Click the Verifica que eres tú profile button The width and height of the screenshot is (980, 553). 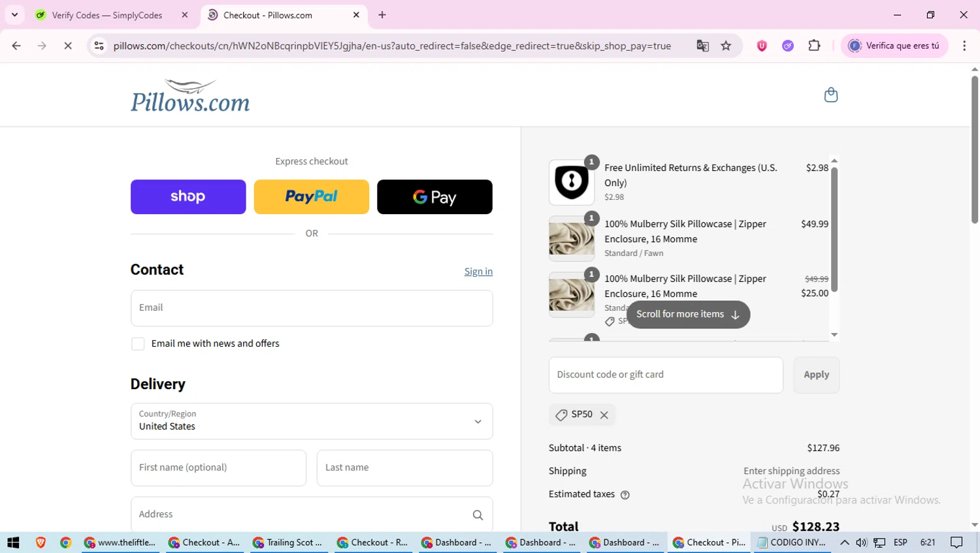point(894,46)
